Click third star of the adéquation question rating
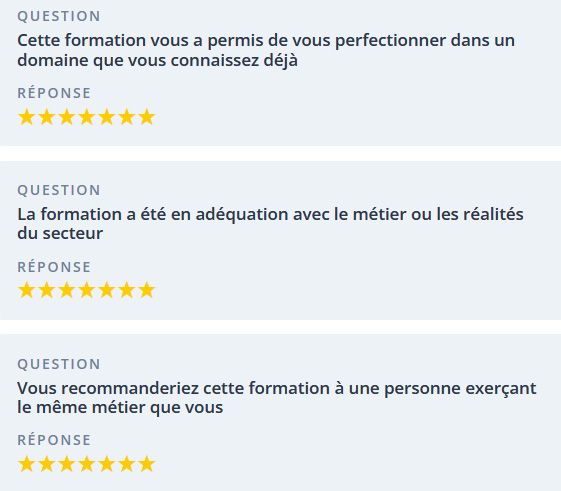 pos(67,290)
